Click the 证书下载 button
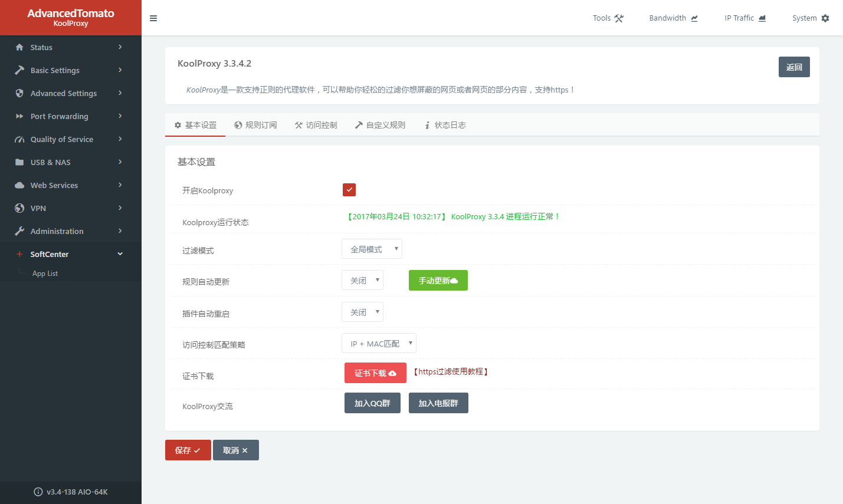843x504 pixels. click(375, 373)
